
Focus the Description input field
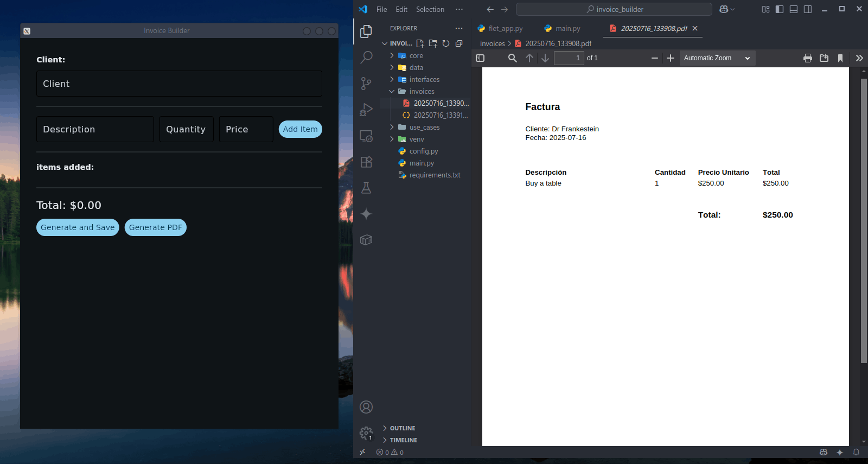click(x=95, y=129)
